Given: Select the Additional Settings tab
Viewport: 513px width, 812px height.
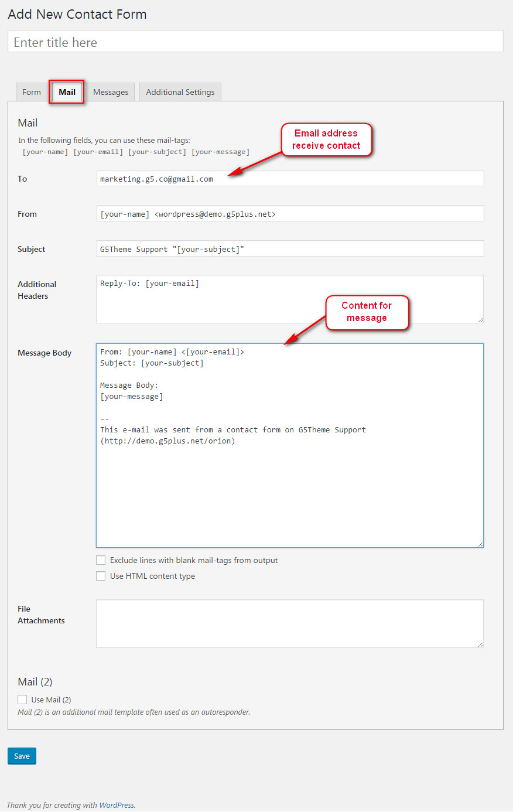Looking at the screenshot, I should click(x=180, y=92).
